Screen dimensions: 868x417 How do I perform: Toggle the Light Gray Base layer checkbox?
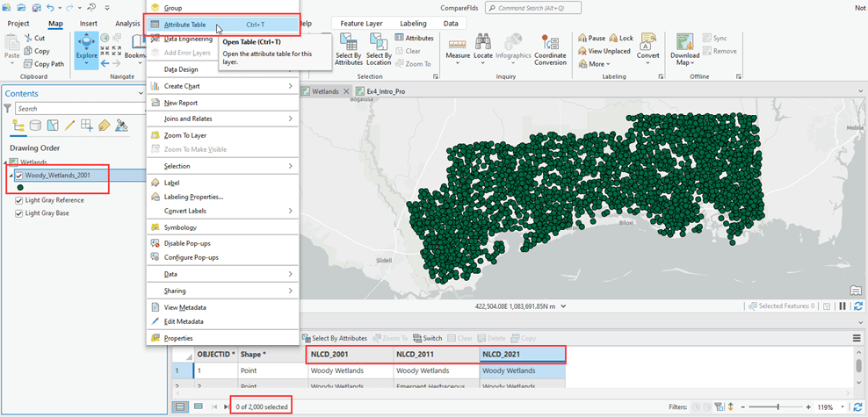tap(19, 213)
